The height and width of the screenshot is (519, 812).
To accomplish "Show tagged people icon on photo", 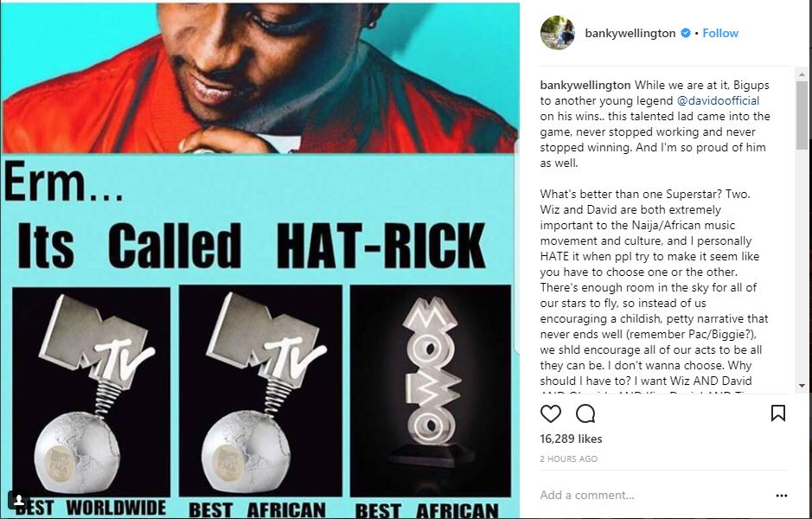I will [x=19, y=500].
